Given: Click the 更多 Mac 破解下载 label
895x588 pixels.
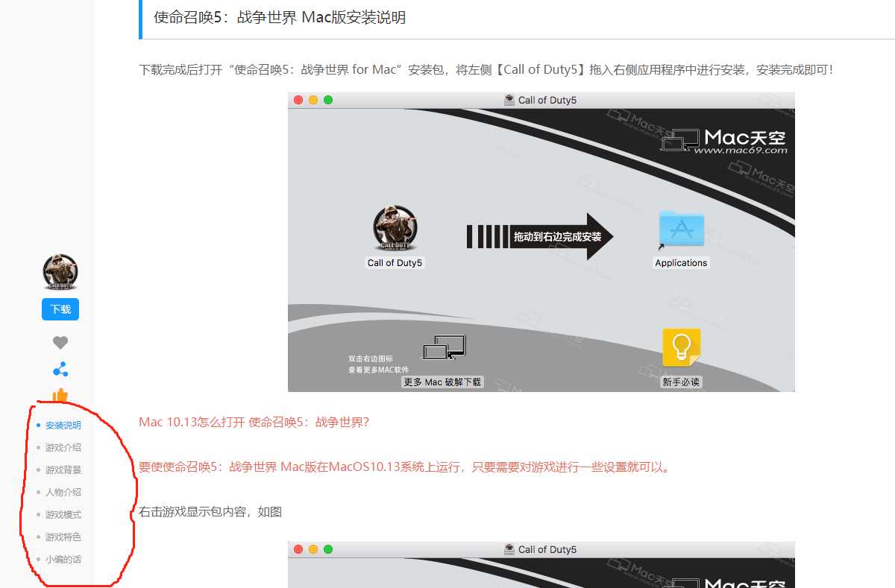Looking at the screenshot, I should 442,382.
